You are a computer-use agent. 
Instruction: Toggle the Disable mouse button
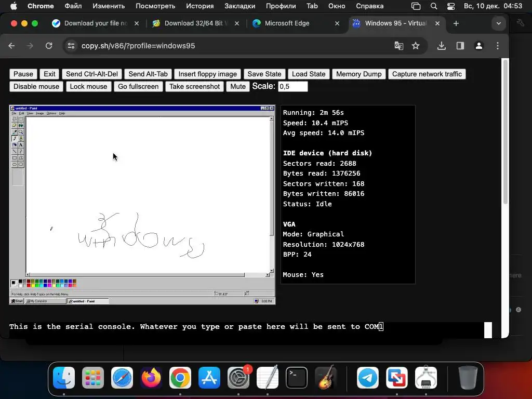[36, 87]
